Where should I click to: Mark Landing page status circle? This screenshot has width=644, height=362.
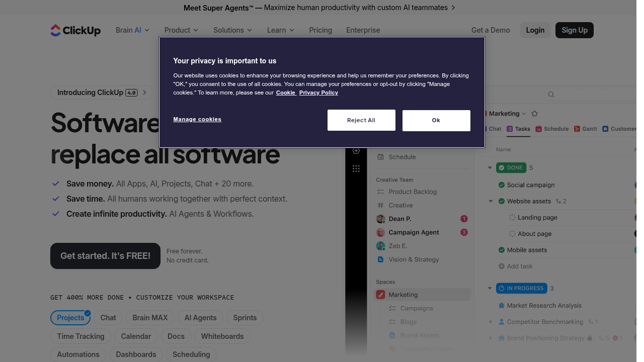click(x=512, y=218)
